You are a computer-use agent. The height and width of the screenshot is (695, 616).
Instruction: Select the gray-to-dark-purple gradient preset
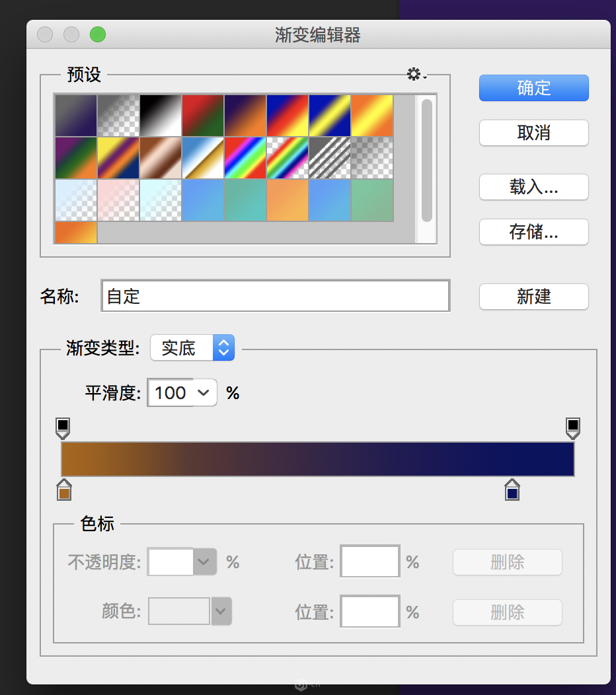click(76, 115)
